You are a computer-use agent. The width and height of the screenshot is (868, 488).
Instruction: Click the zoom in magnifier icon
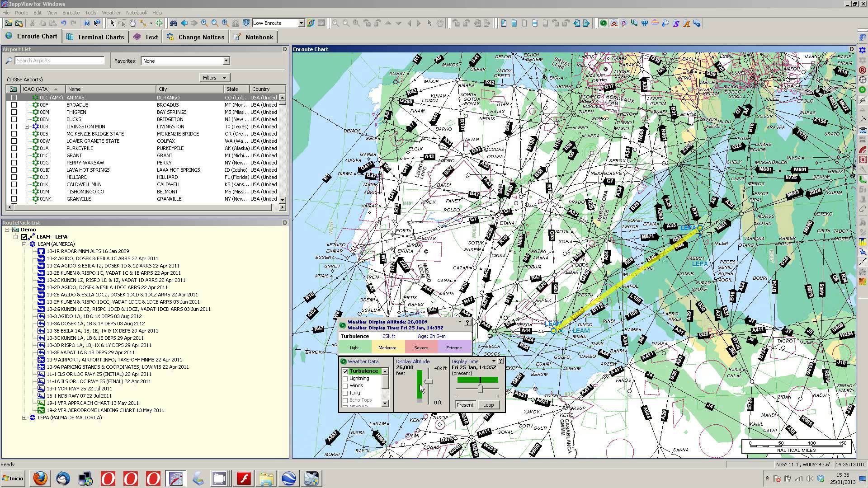[x=204, y=23]
